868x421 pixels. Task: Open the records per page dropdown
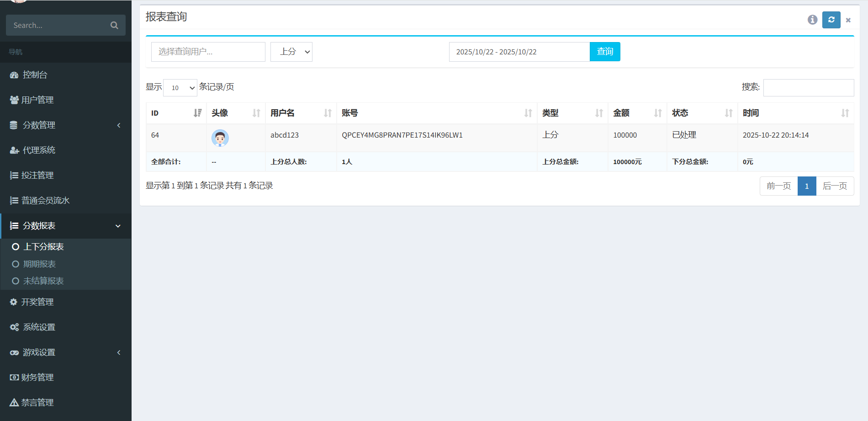[x=180, y=88]
